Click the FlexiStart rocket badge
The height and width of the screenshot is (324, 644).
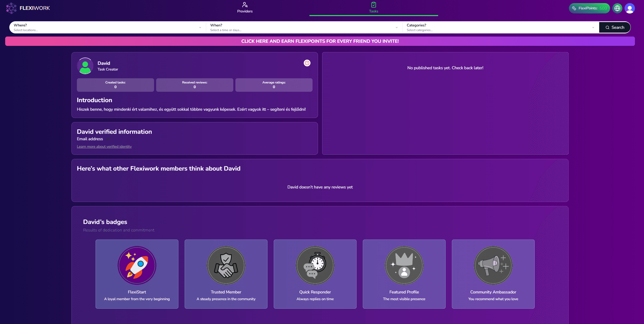pos(137,265)
